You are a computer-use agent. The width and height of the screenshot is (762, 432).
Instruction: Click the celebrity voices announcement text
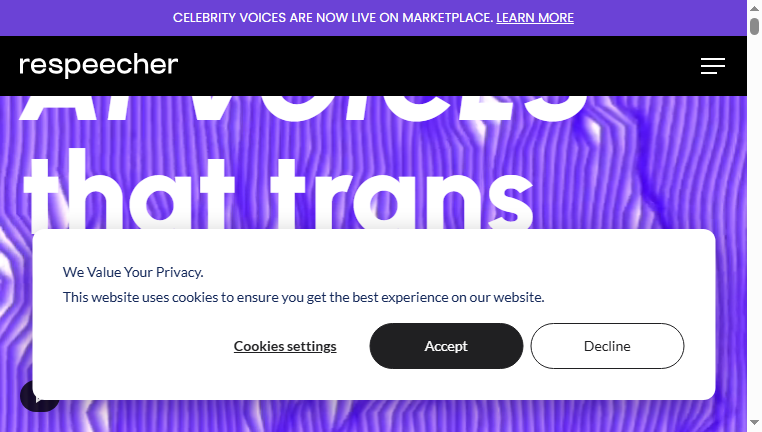pyautogui.click(x=333, y=18)
